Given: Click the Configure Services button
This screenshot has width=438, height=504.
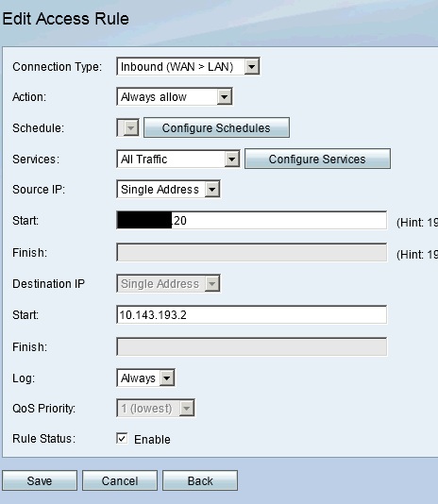Looking at the screenshot, I should (317, 159).
